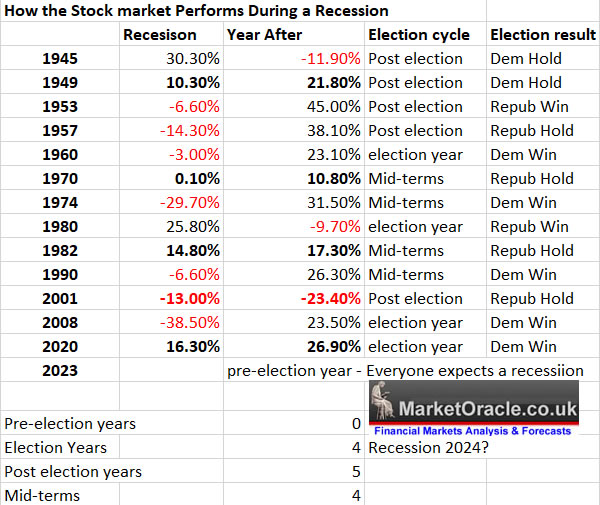Select the 1945 year cell
Viewport: 600px width, 505px height.
click(x=62, y=59)
